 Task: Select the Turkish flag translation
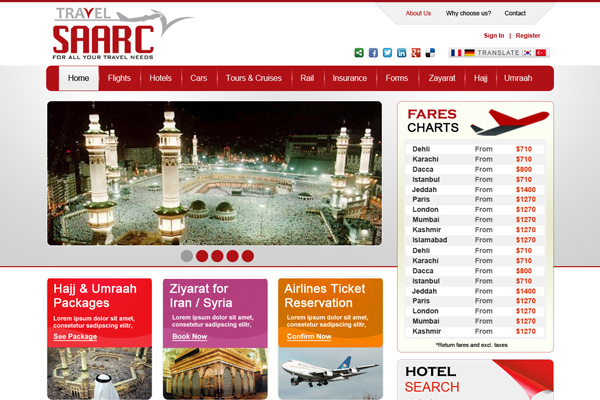[541, 52]
